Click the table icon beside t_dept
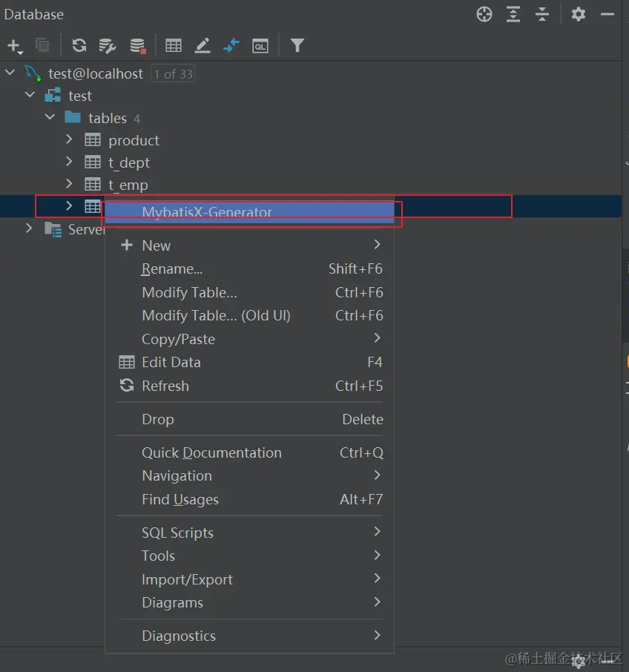This screenshot has width=629, height=672. [x=93, y=162]
